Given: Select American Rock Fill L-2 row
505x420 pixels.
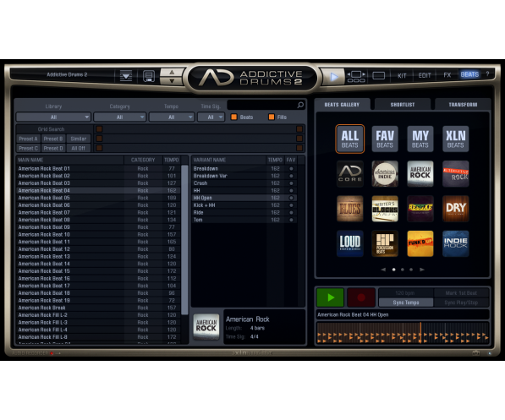Looking at the screenshot, I should pyautogui.click(x=98, y=315).
